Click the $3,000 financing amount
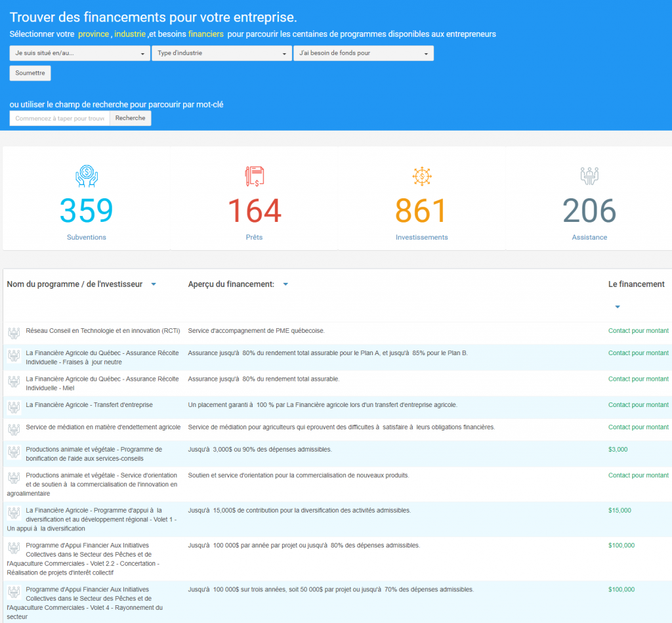The height and width of the screenshot is (623, 672). 618,449
